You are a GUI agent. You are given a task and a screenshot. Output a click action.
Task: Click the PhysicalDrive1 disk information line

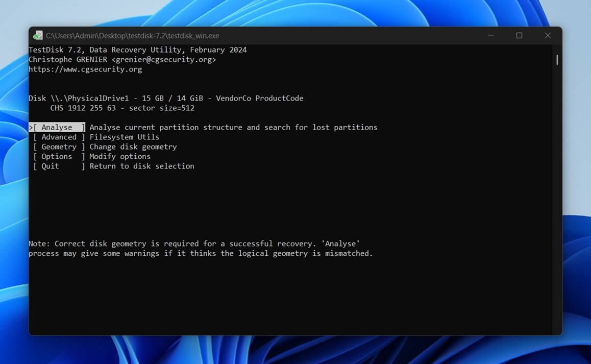(x=166, y=98)
